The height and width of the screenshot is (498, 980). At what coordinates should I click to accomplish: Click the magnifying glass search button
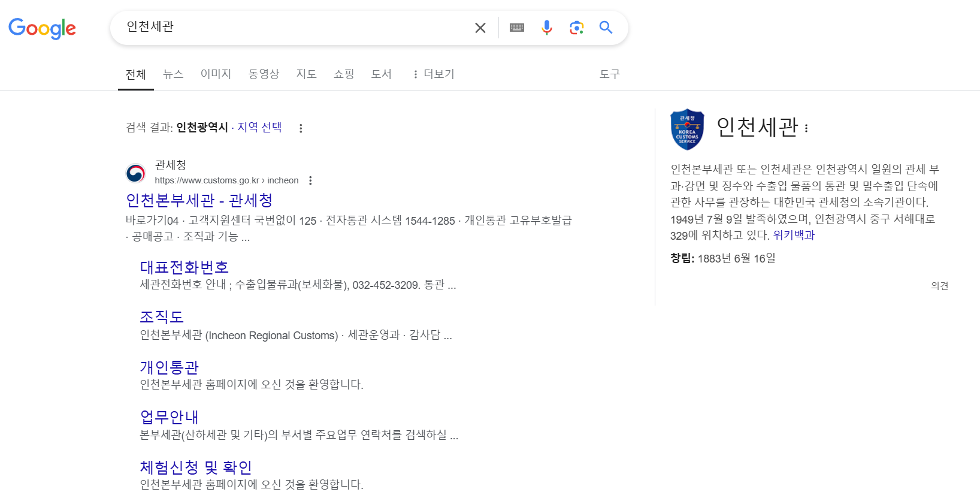[606, 28]
